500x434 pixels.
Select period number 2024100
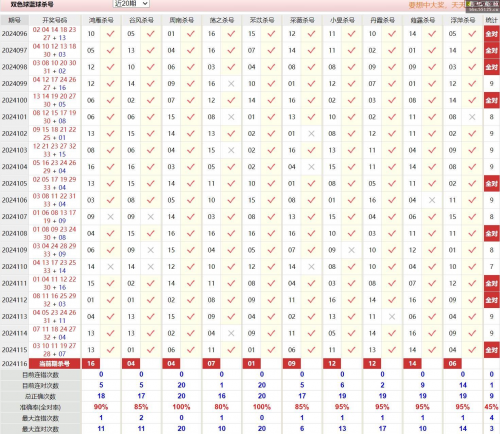tap(14, 100)
